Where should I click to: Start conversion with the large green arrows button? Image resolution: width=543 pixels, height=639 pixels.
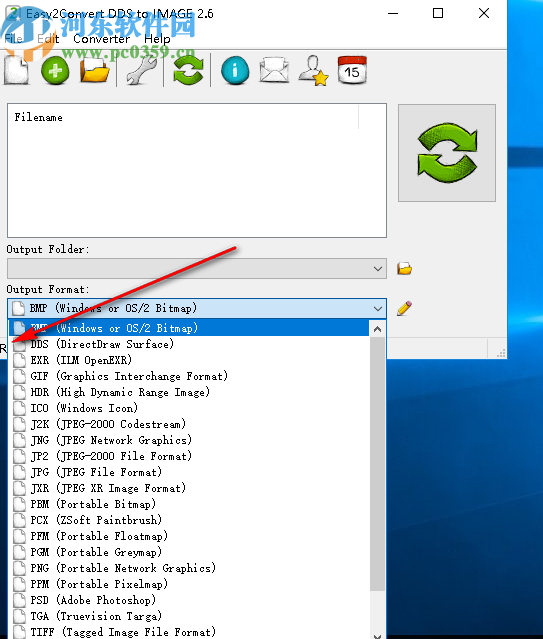447,153
